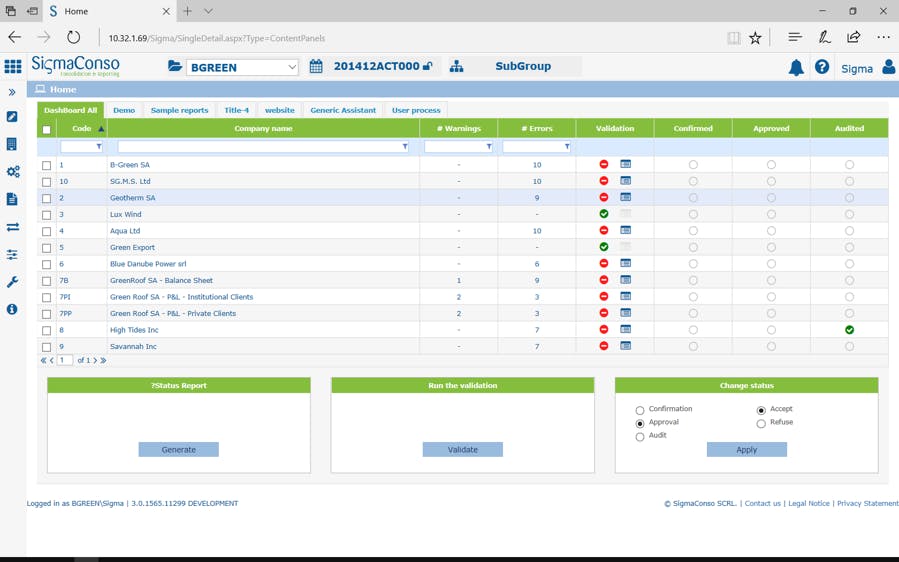Click the wrench tools icon in sidebar
The height and width of the screenshot is (562, 899).
(13, 282)
